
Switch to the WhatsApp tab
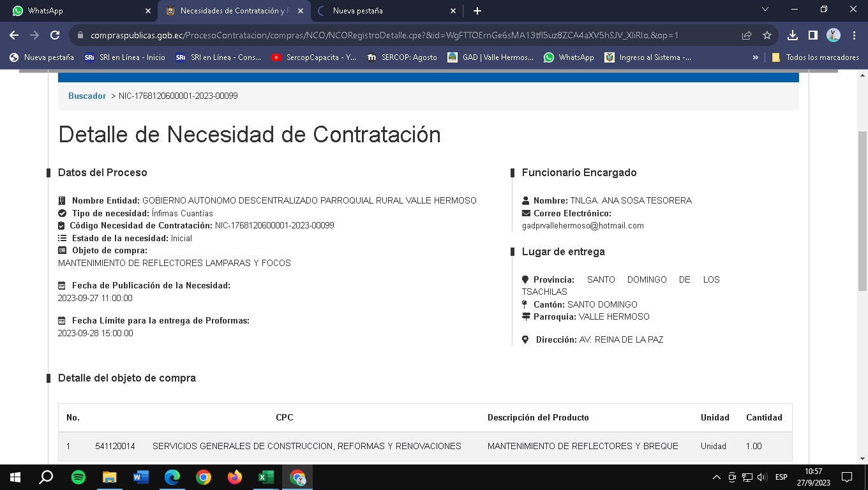pyautogui.click(x=77, y=11)
